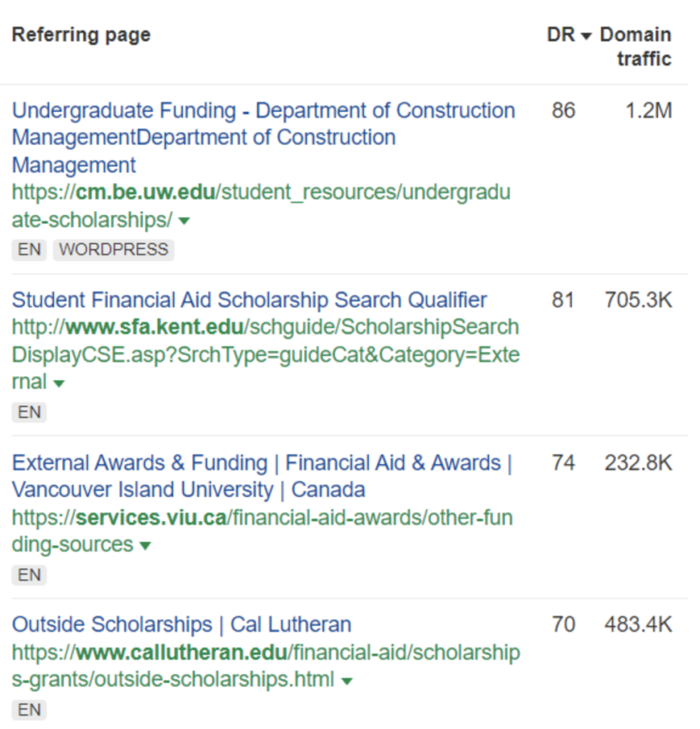This screenshot has width=700, height=729.
Task: Select DR value 81
Action: click(x=563, y=300)
